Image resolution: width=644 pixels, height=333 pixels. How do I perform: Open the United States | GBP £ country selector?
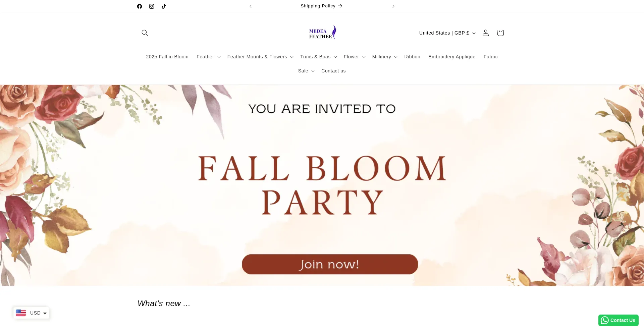click(x=447, y=33)
